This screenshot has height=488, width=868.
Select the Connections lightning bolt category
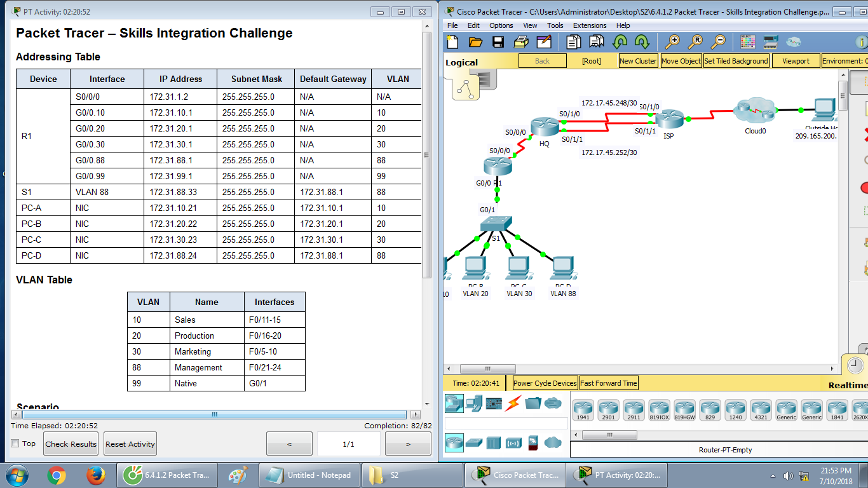513,403
